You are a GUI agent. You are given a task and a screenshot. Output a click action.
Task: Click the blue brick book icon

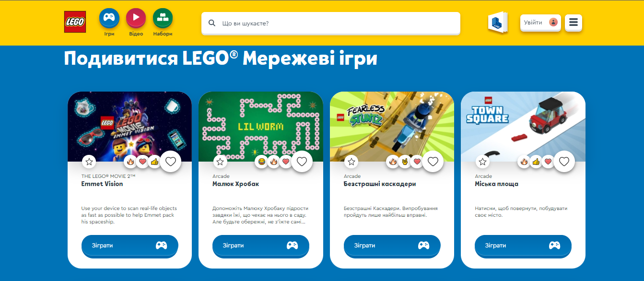(x=498, y=23)
